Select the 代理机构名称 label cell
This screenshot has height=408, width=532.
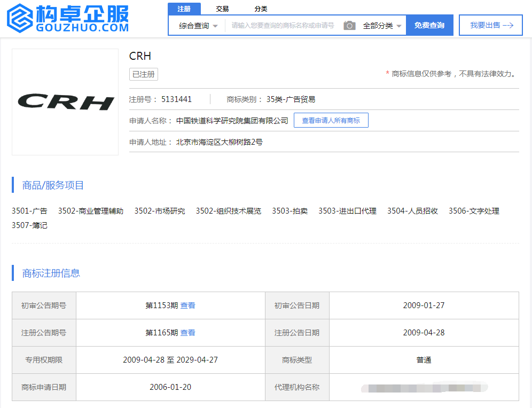(x=297, y=387)
